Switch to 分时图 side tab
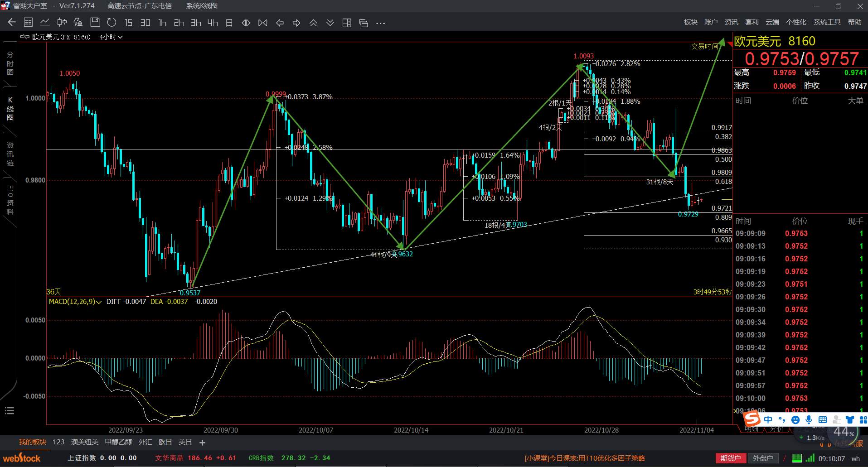868x467 pixels. [10, 63]
